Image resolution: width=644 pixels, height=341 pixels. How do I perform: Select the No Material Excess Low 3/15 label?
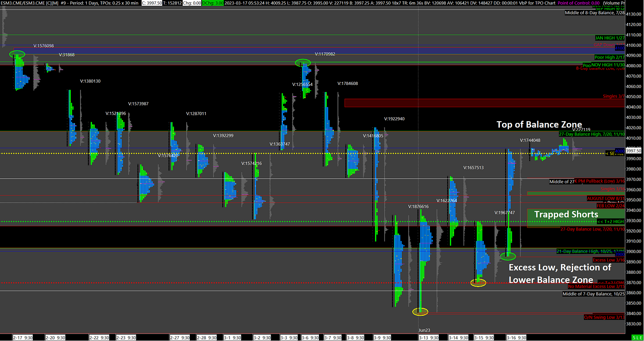pos(596,287)
